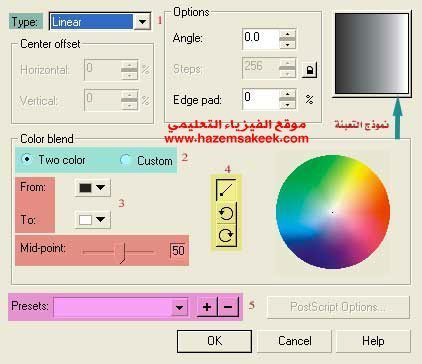The height and width of the screenshot is (364, 422).
Task: Add a preset with the plus button
Action: point(207,307)
